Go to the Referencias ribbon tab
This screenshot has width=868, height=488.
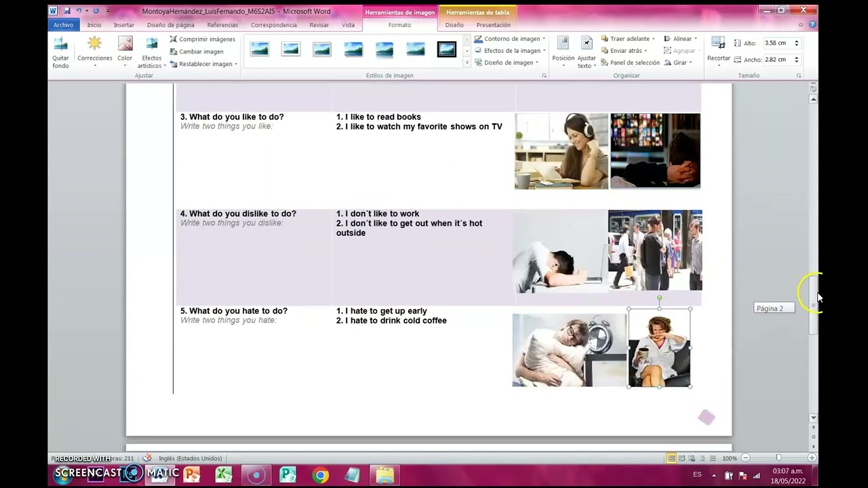(x=222, y=25)
